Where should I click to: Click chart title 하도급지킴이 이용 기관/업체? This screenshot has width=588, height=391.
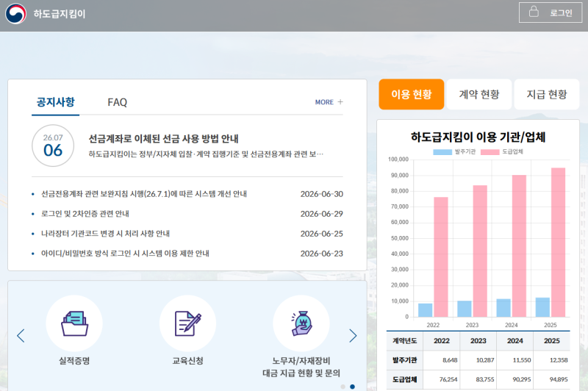(478, 137)
